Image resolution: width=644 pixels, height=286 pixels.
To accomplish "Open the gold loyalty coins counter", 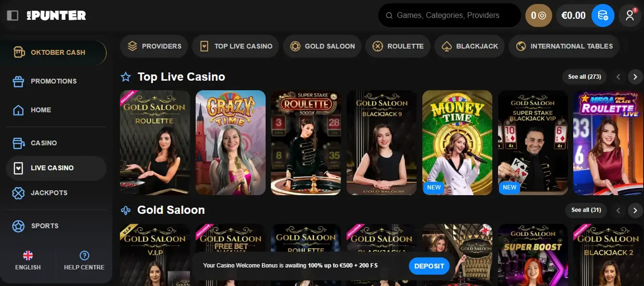I will [x=538, y=15].
